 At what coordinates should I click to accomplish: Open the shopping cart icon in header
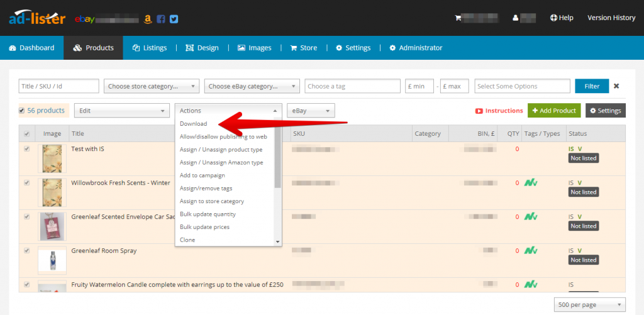click(458, 18)
